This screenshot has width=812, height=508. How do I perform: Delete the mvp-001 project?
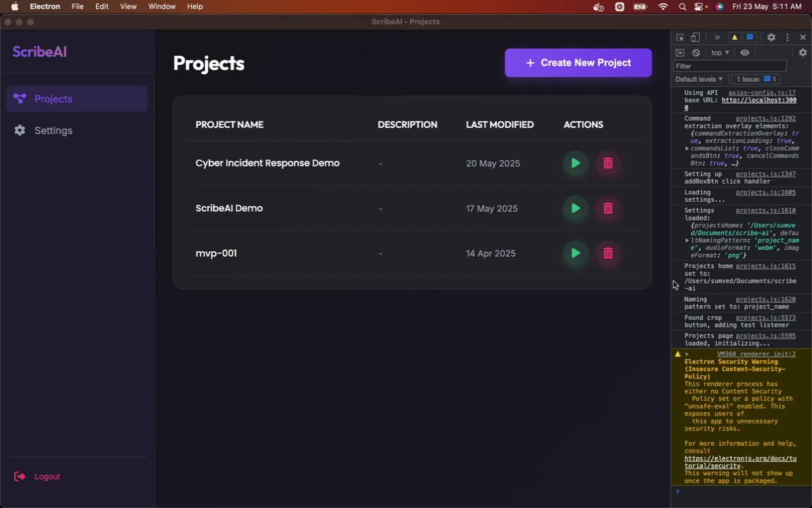(x=608, y=253)
